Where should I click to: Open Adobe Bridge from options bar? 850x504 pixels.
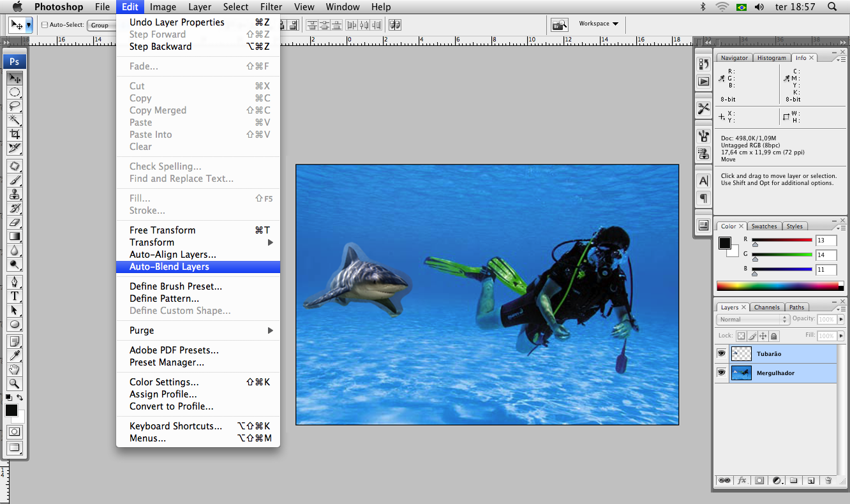coord(560,25)
